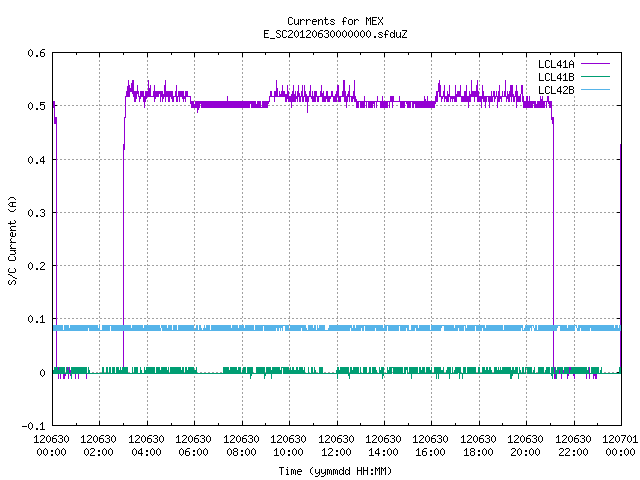Image resolution: width=640 pixels, height=480 pixels.
Task: Click the blue LCL42B legend line sample
Action: (x=595, y=89)
